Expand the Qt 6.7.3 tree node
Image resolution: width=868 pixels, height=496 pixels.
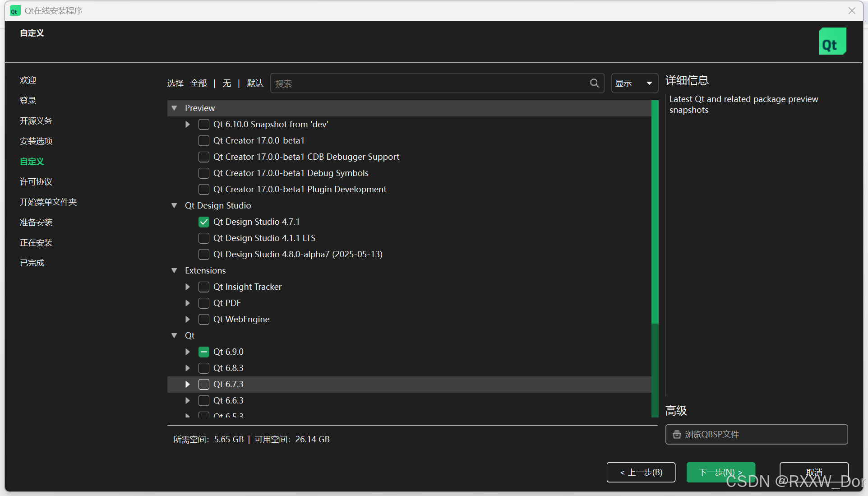[x=188, y=385]
